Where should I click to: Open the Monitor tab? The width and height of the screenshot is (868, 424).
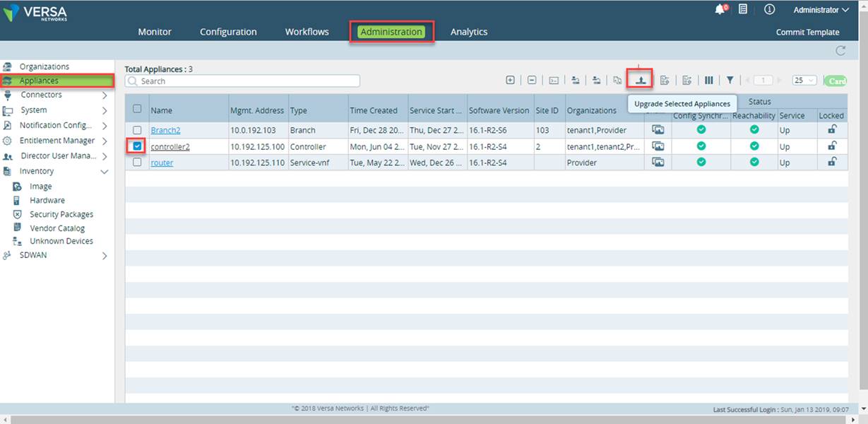[x=155, y=32]
